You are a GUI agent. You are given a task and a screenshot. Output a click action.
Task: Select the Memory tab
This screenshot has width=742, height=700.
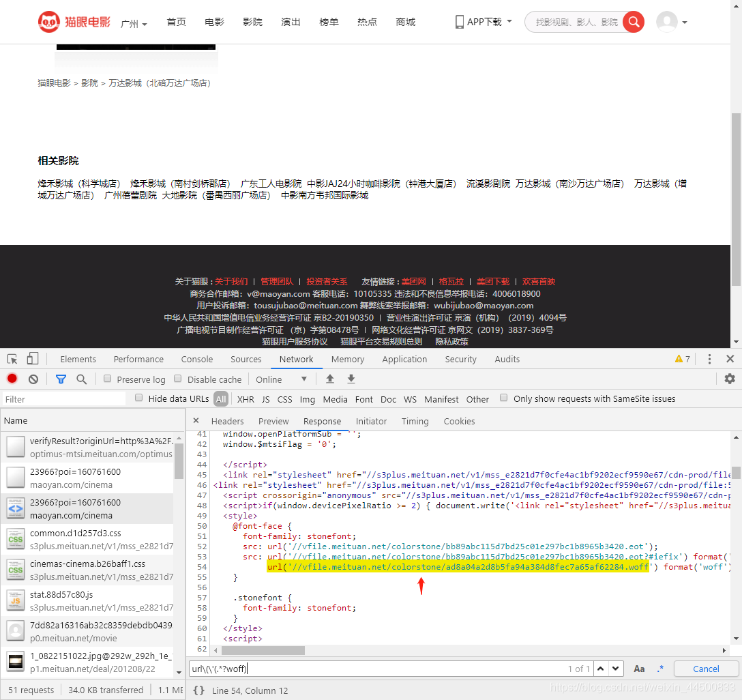click(x=348, y=360)
